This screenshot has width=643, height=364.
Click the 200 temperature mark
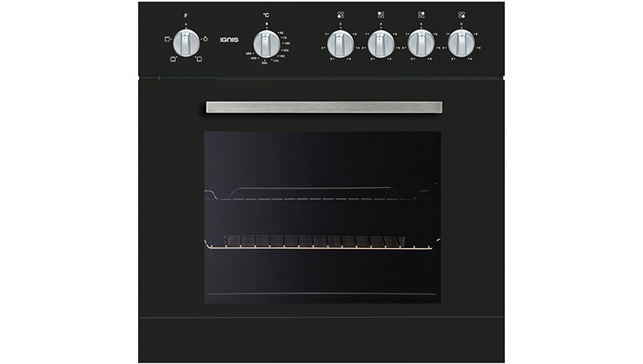265,63
